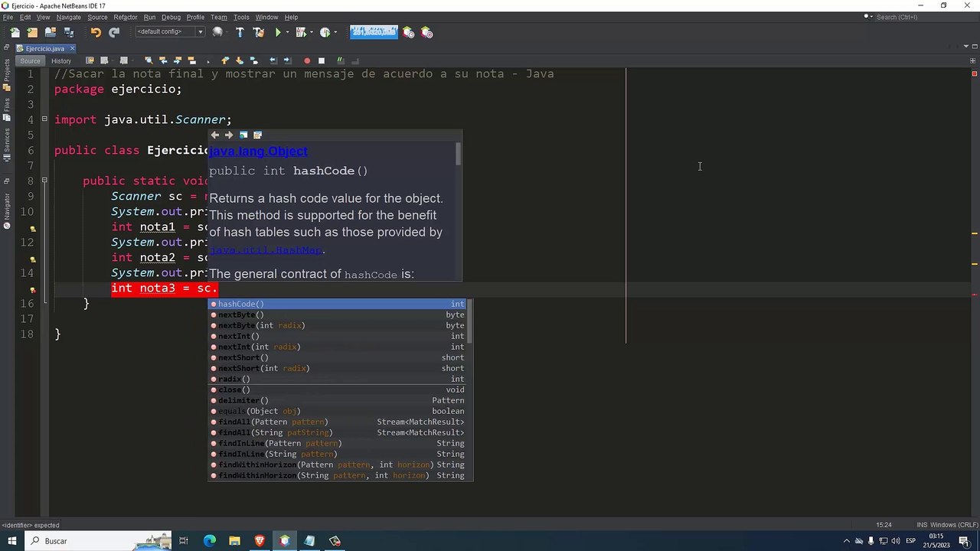Follow the java.util.HashMap link
Viewport: 980px width, 551px height.
point(267,250)
